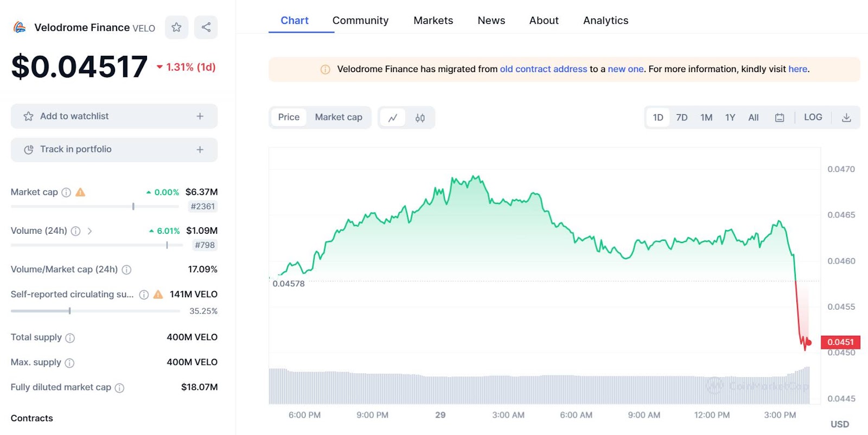Open the old contract address link
The height and width of the screenshot is (435, 868).
(x=544, y=69)
